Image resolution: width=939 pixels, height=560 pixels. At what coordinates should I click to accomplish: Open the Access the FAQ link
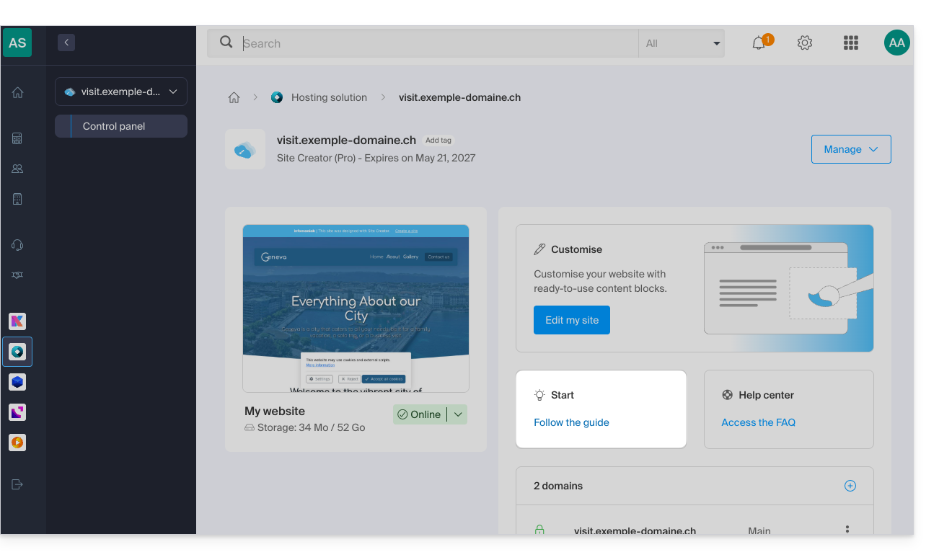[x=758, y=422]
